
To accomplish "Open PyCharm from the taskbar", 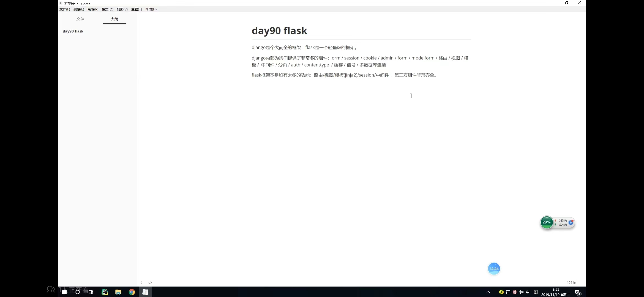I will click(105, 292).
